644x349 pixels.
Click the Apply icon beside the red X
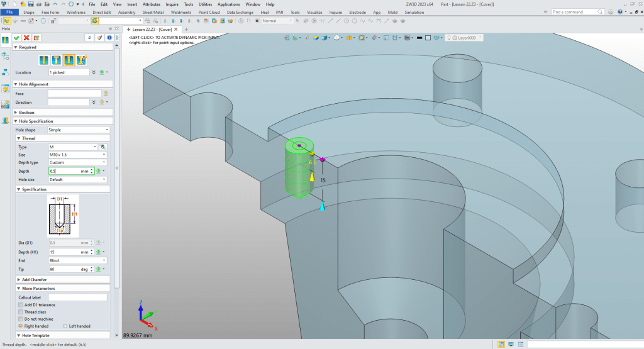pyautogui.click(x=36, y=38)
